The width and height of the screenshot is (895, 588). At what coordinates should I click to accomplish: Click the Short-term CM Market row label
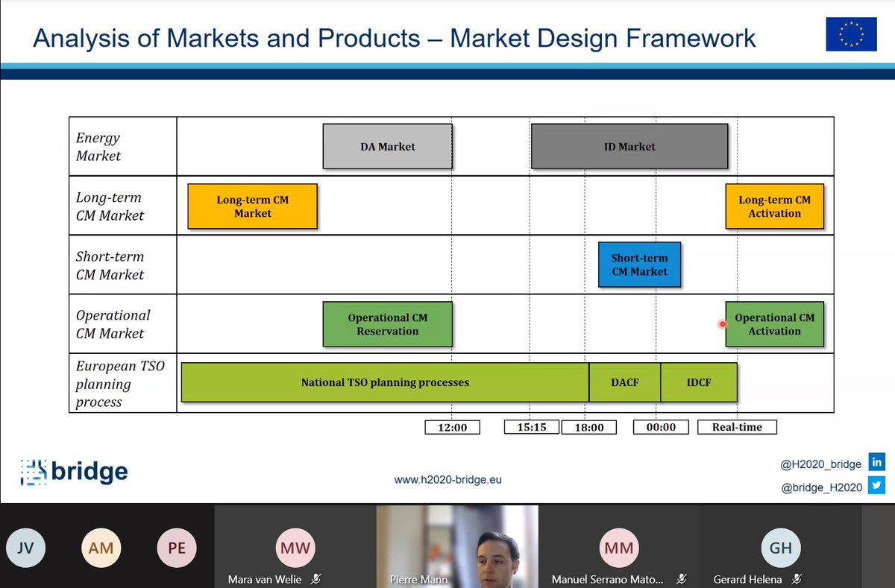(x=110, y=265)
